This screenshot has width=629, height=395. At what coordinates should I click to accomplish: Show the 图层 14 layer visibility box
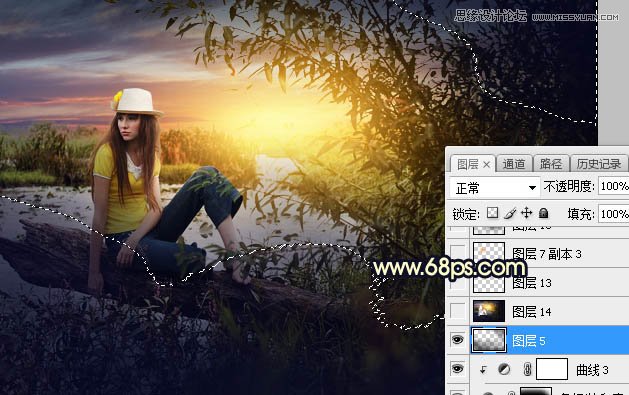457,311
